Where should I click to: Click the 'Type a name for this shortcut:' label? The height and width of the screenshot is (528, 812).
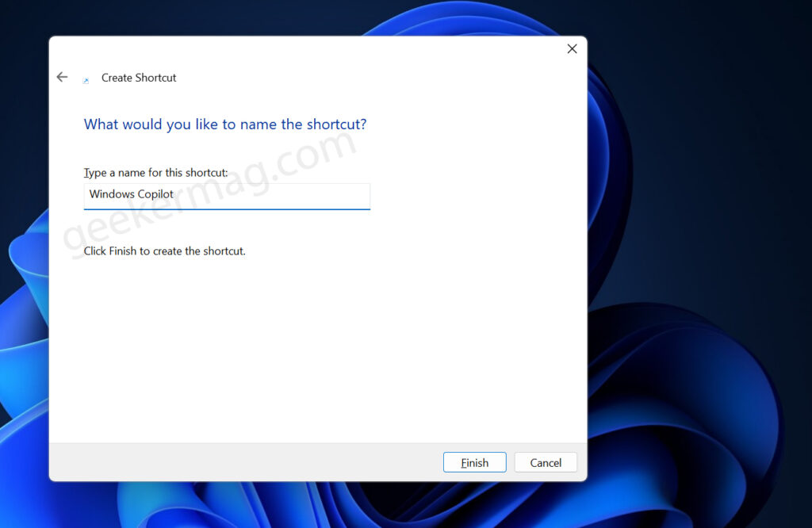coord(156,173)
